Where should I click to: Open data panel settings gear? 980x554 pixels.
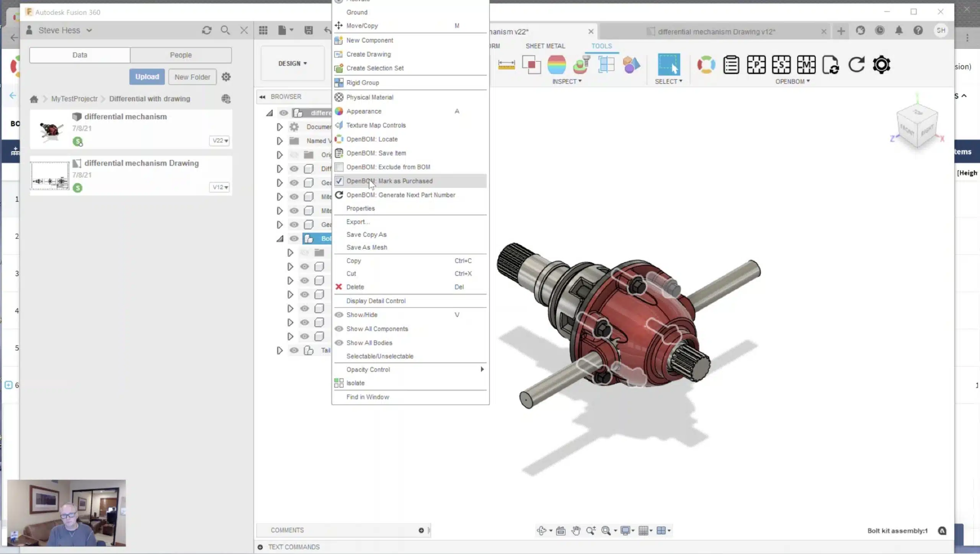click(226, 77)
